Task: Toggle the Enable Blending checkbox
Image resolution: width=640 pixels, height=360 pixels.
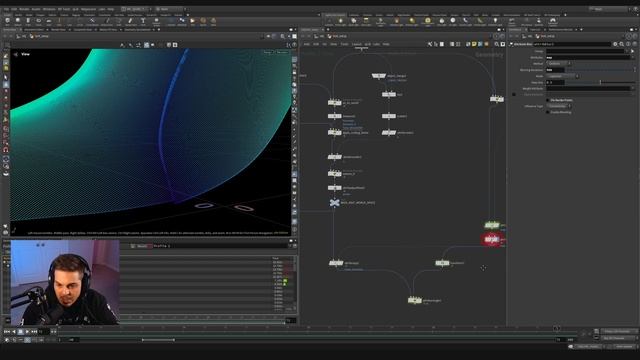Action: tap(548, 112)
